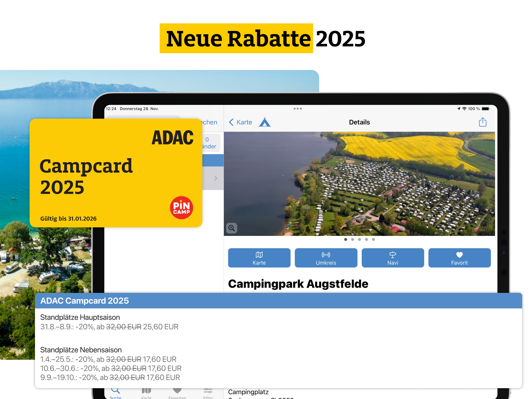Screen dimensions: 532x399
Task: Select the 1.4.–25.5. discount line
Action: (108, 359)
